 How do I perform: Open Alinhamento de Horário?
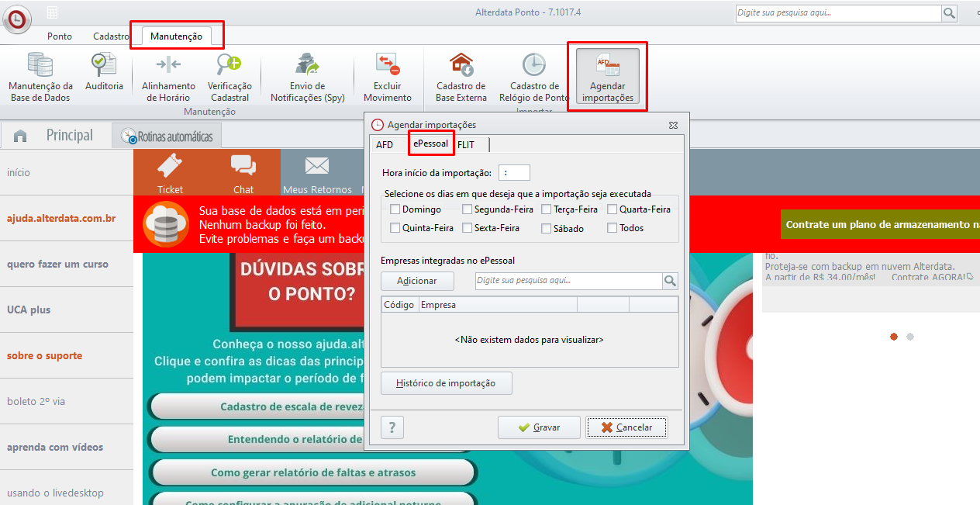tap(168, 77)
